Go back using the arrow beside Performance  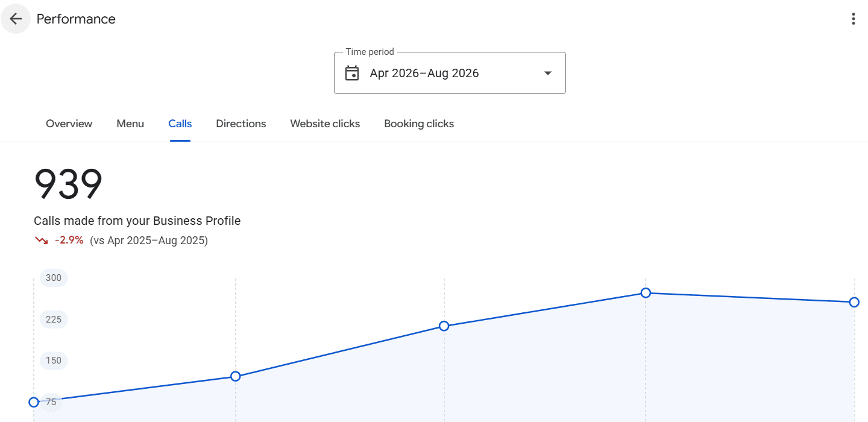click(x=16, y=19)
